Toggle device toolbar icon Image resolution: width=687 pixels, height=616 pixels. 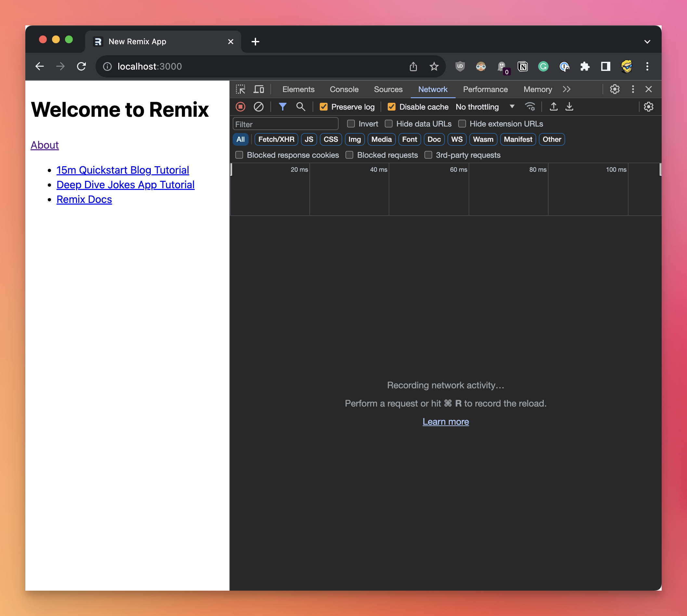coord(259,89)
